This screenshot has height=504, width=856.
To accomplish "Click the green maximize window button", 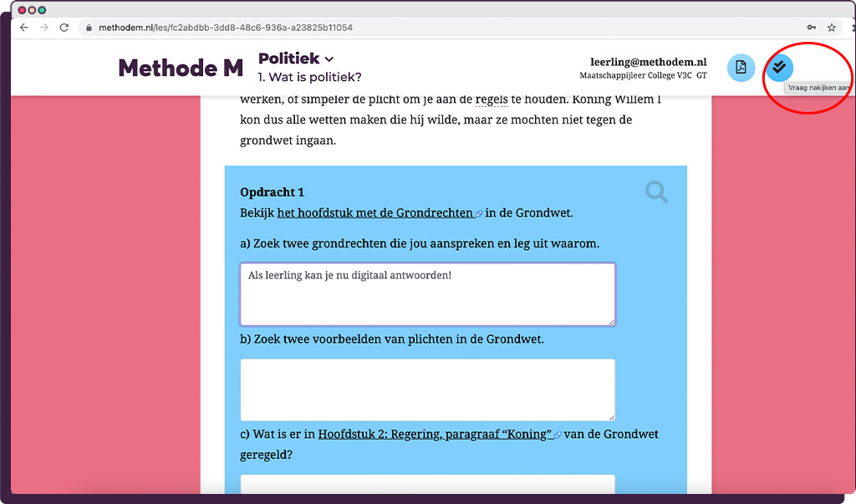I will pyautogui.click(x=42, y=10).
